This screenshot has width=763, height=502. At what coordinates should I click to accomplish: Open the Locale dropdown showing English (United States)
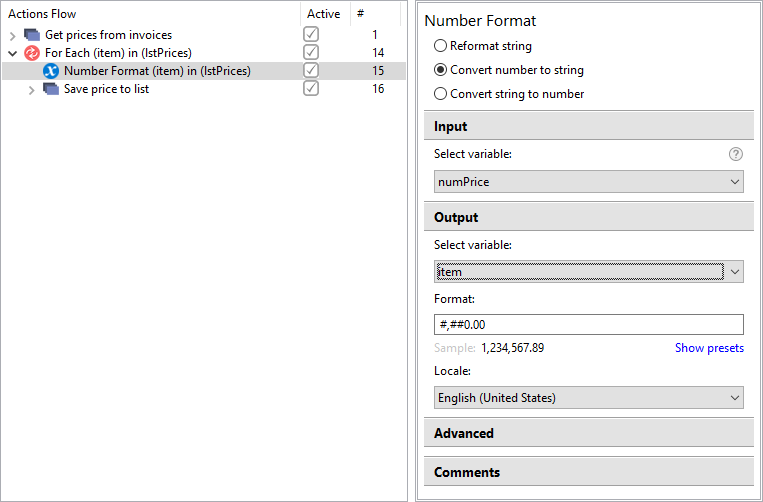click(x=589, y=397)
